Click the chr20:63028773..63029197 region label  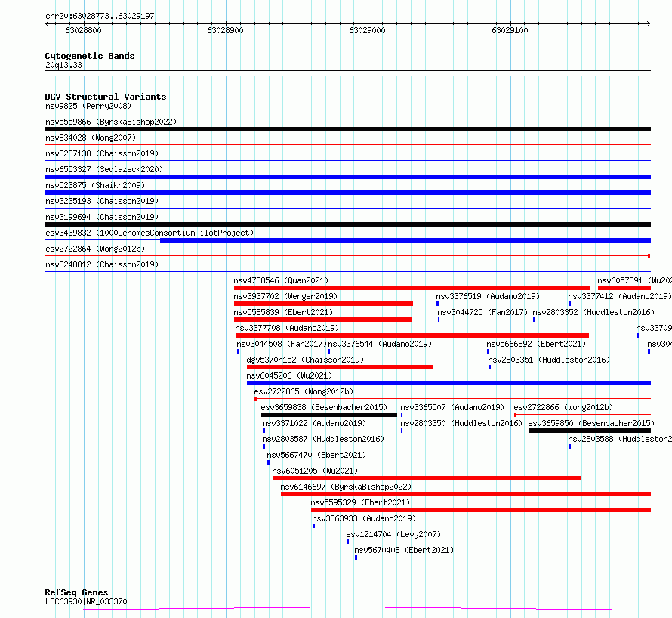pyautogui.click(x=100, y=16)
